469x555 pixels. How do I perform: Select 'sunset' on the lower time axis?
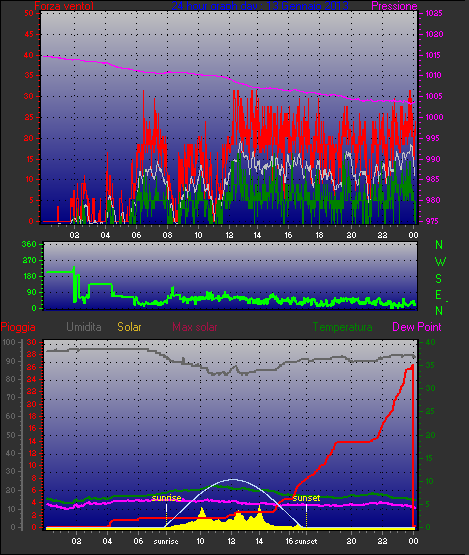(x=306, y=542)
